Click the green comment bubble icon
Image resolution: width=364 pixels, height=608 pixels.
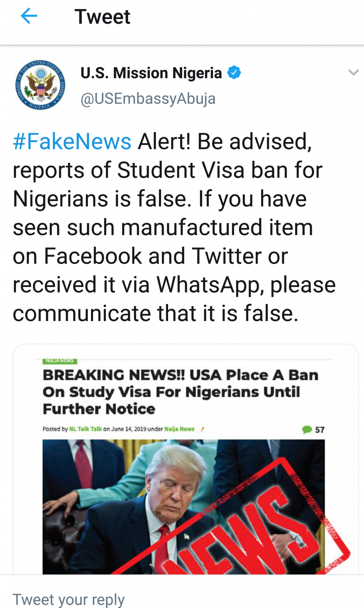(307, 429)
